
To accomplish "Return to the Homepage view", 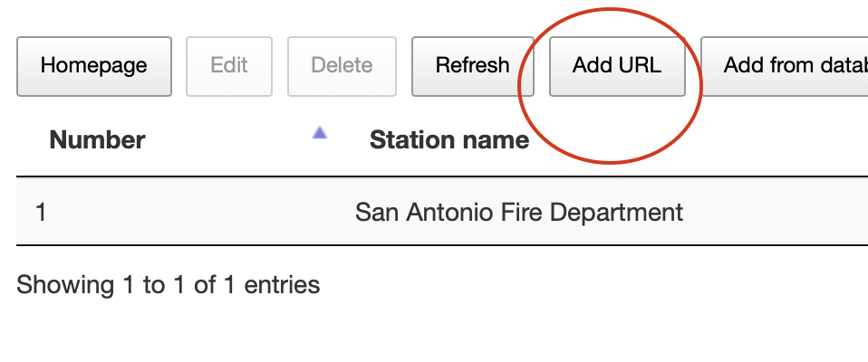I will click(94, 66).
